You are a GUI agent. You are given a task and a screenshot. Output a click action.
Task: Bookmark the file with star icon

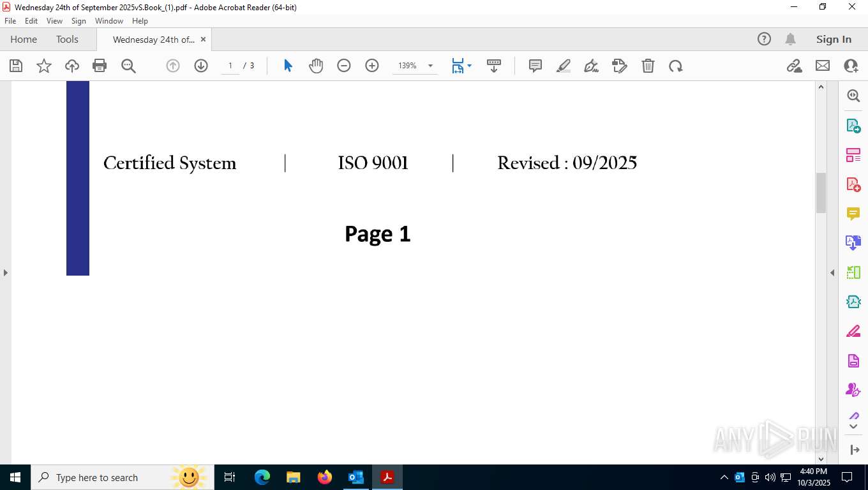(x=44, y=66)
